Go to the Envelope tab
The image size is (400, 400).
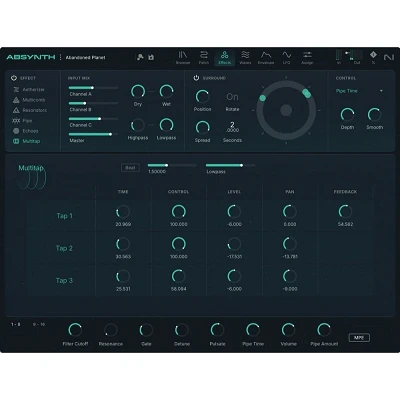pyautogui.click(x=266, y=58)
